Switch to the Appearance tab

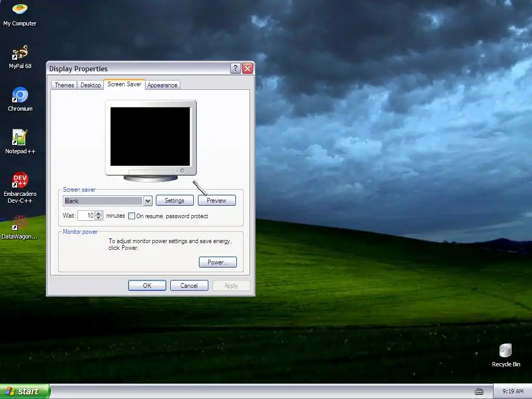click(x=163, y=85)
